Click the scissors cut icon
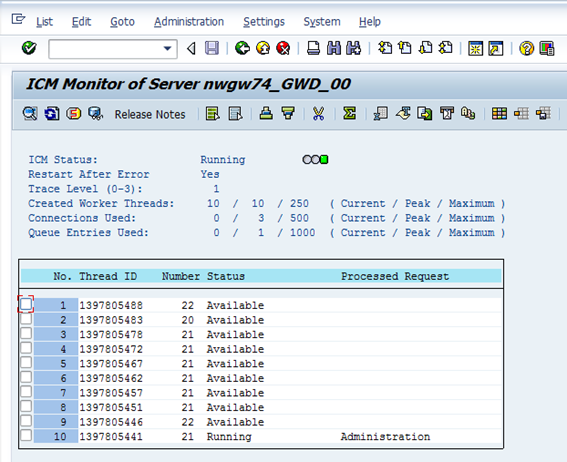 [318, 114]
